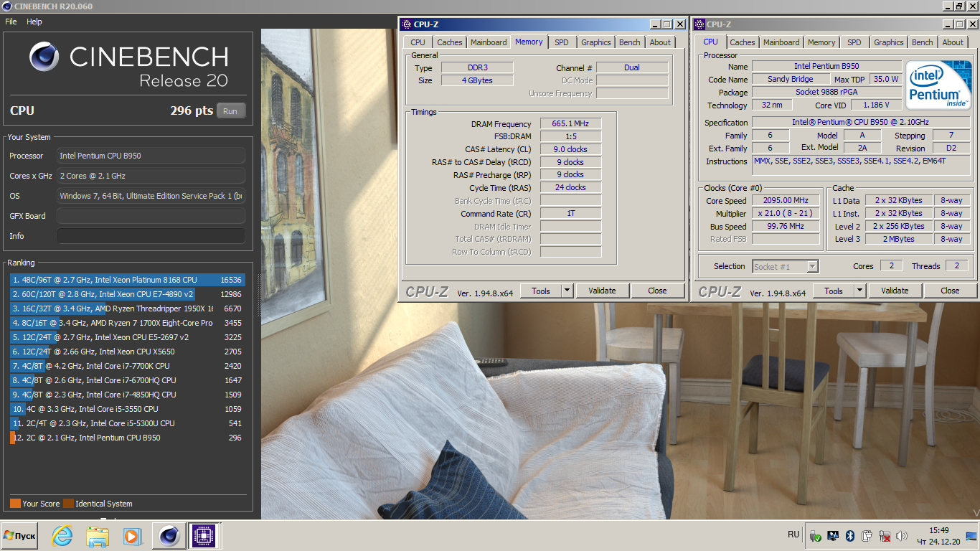This screenshot has width=980, height=551.
Task: Open the Selection Socket #1 combo box
Action: pyautogui.click(x=785, y=266)
